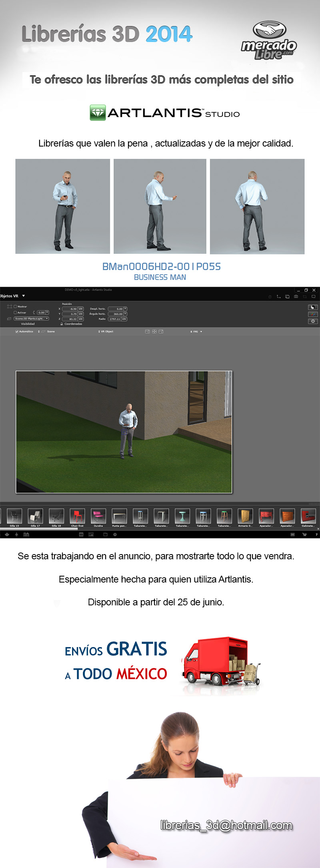Screen dimensions: 320x868
Task: Select the Silla 15 chair thumbnail
Action: (x=14, y=516)
